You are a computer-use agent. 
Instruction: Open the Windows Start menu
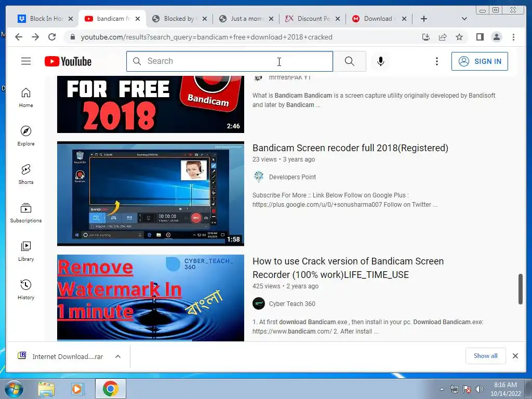point(14,389)
